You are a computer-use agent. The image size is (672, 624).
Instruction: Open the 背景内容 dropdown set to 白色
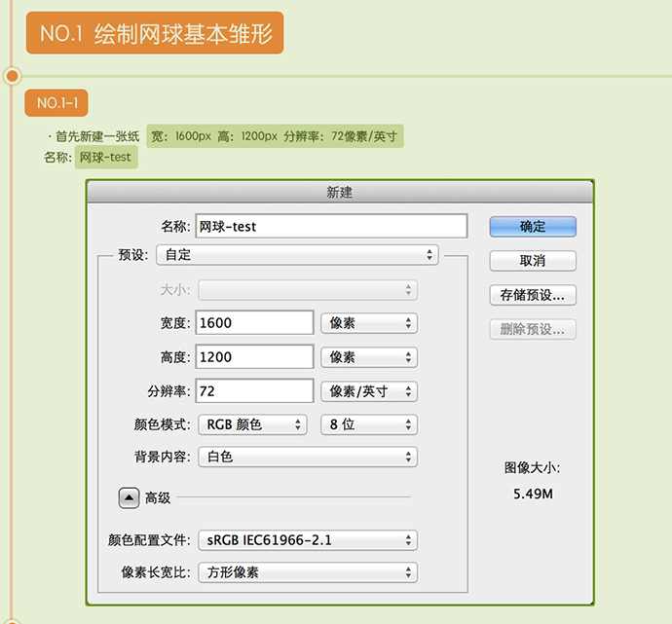(307, 457)
